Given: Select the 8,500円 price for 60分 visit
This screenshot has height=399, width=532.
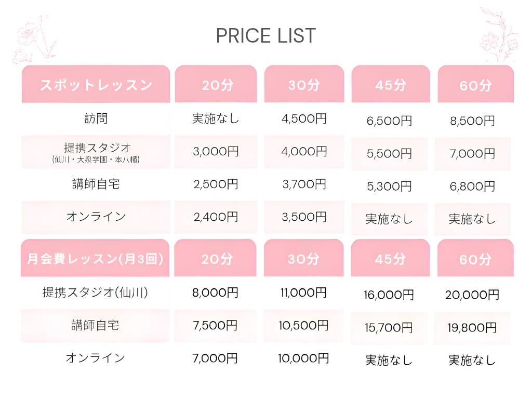Looking at the screenshot, I should (473, 121).
